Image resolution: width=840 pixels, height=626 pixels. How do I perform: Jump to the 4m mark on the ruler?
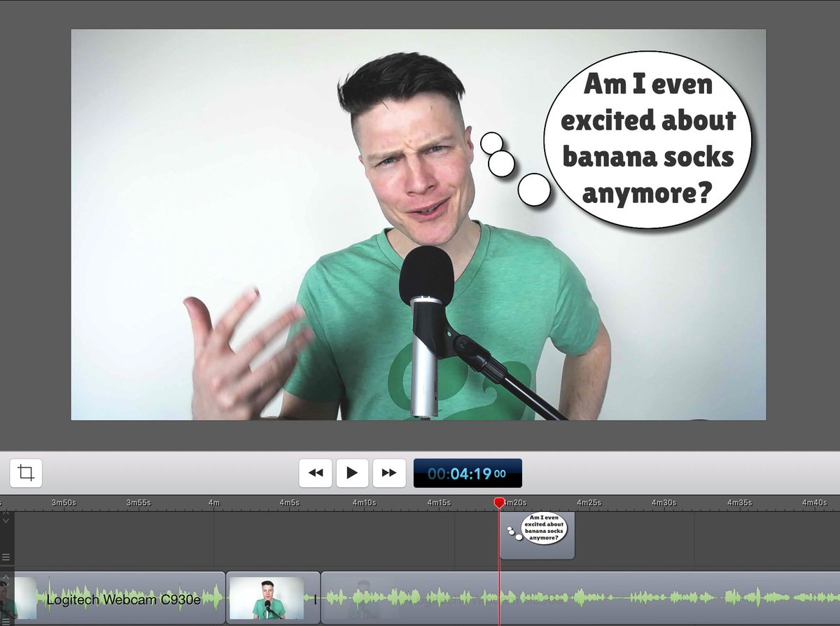click(214, 503)
